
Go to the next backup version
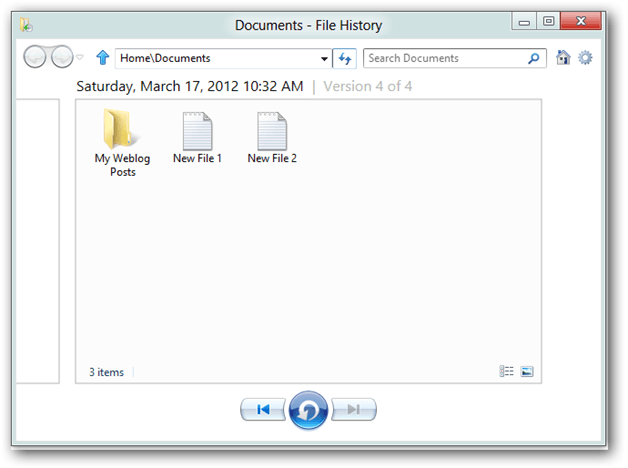pyautogui.click(x=354, y=409)
